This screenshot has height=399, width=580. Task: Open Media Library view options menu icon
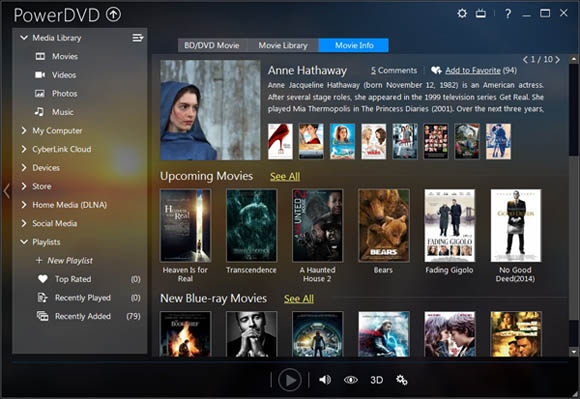[138, 38]
